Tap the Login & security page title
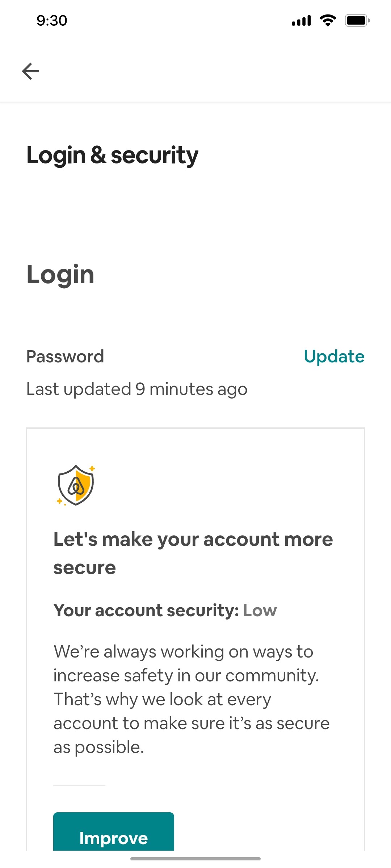Viewport: 391px width, 868px height. [x=112, y=155]
